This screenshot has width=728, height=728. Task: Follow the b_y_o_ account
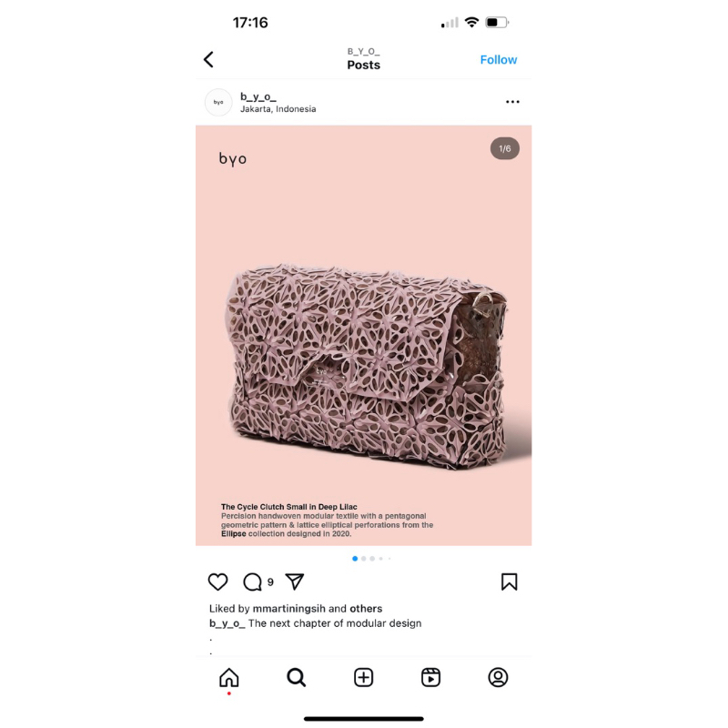[498, 60]
